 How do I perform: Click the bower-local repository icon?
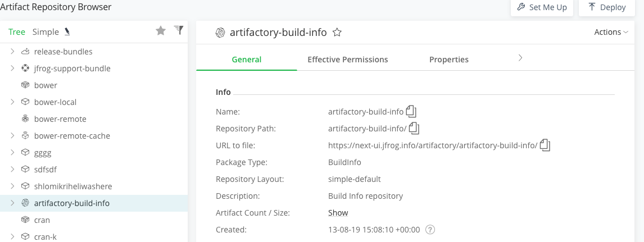[x=25, y=102]
